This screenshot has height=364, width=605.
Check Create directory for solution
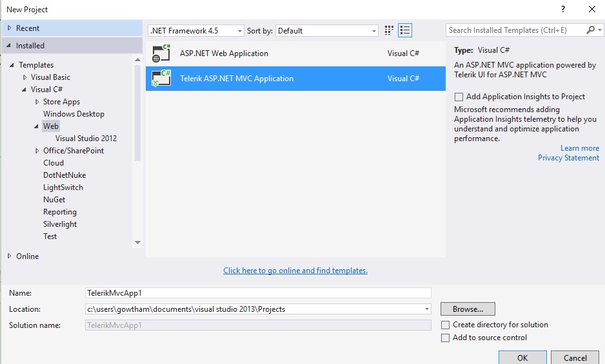445,325
